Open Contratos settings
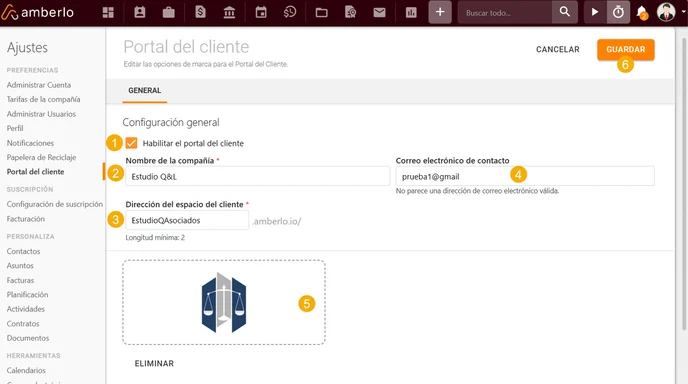Viewport: 688px width, 384px height. [23, 323]
